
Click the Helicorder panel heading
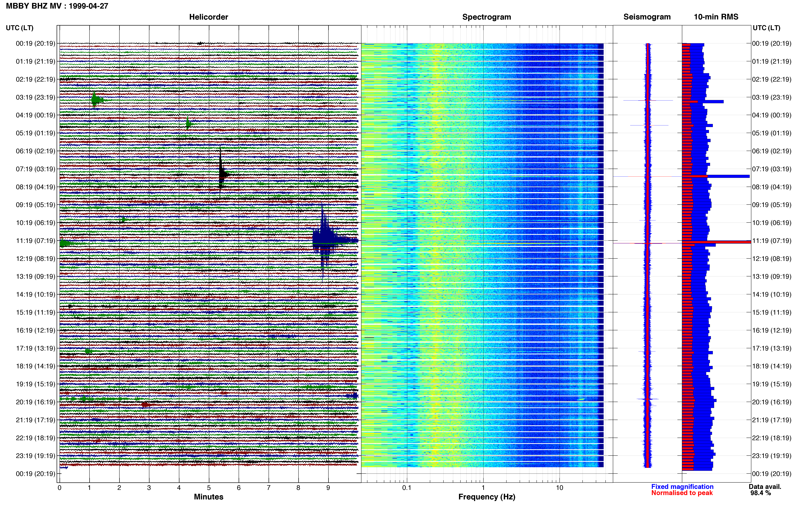209,17
